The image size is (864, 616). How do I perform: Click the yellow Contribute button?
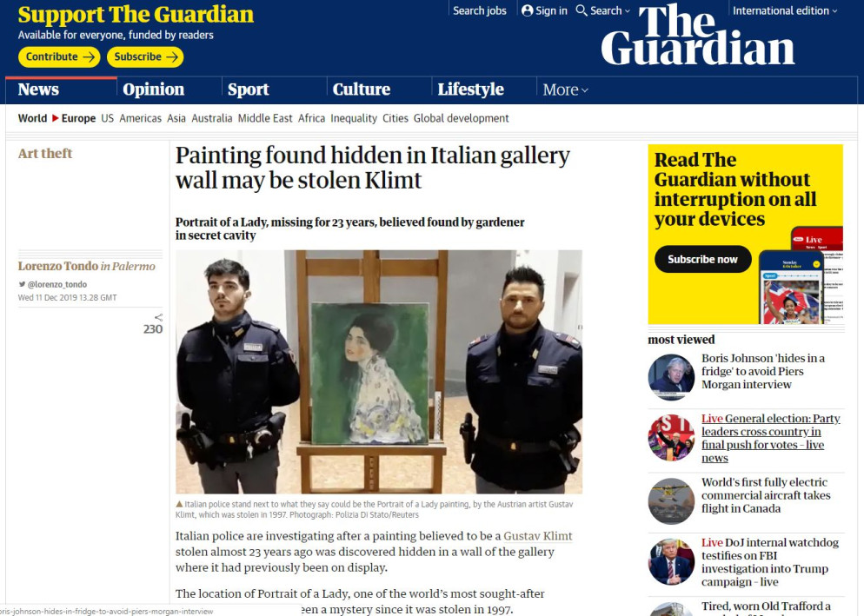[x=59, y=56]
